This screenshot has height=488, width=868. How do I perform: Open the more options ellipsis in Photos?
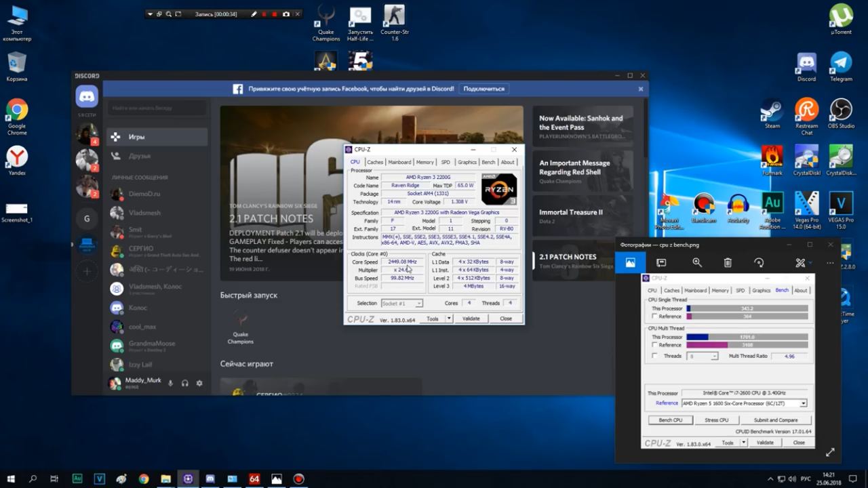pos(830,263)
